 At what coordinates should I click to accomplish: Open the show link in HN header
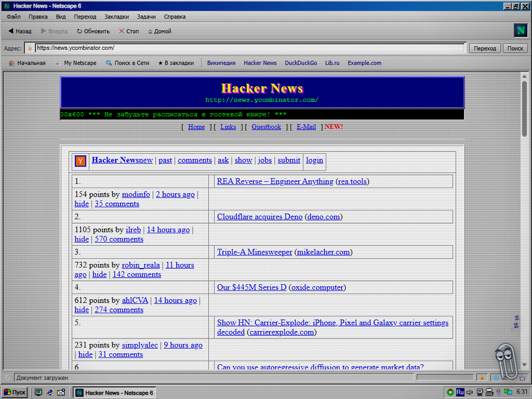tap(243, 160)
